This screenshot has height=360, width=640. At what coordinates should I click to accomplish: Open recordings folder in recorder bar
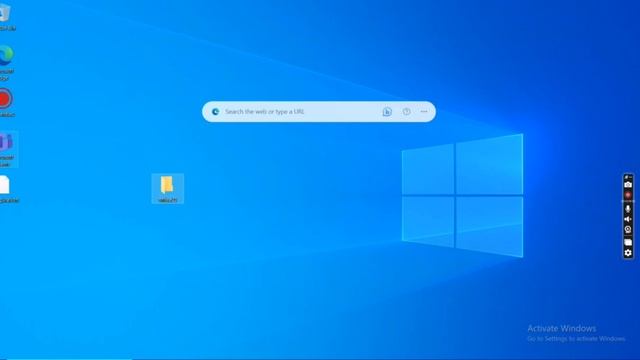coord(628,242)
